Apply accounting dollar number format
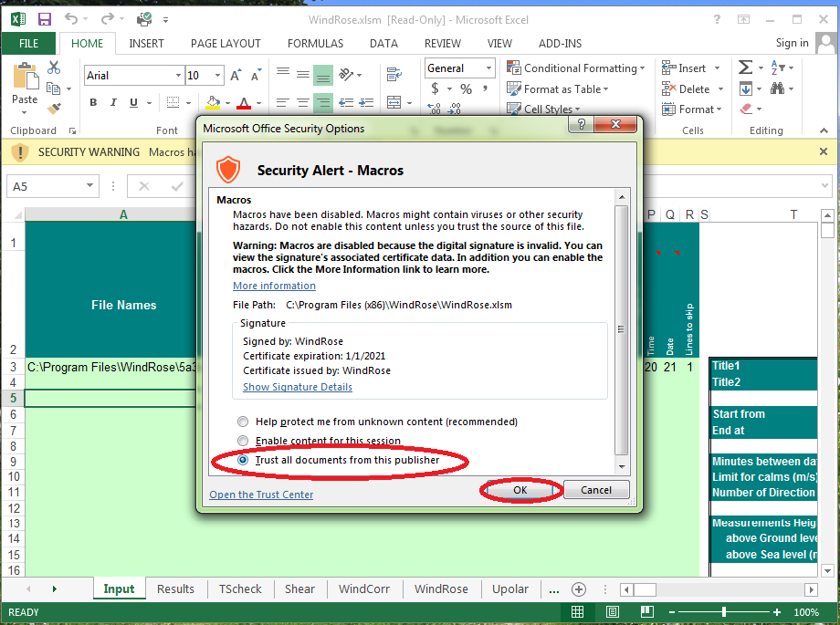This screenshot has width=840, height=625. [435, 89]
